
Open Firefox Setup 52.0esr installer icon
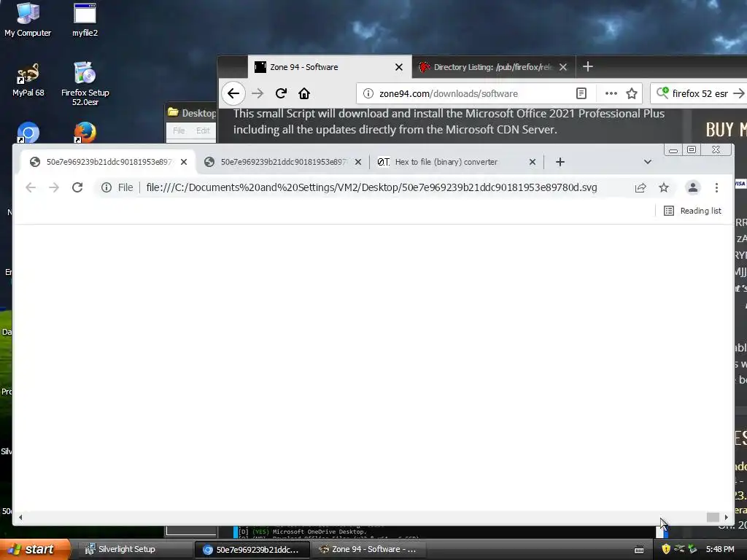[85, 83]
